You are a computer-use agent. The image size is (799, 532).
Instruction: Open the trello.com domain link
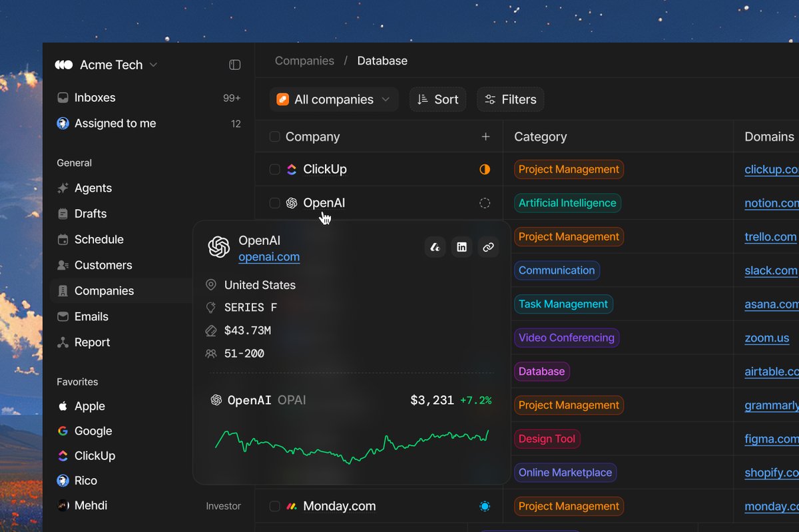[x=770, y=237]
